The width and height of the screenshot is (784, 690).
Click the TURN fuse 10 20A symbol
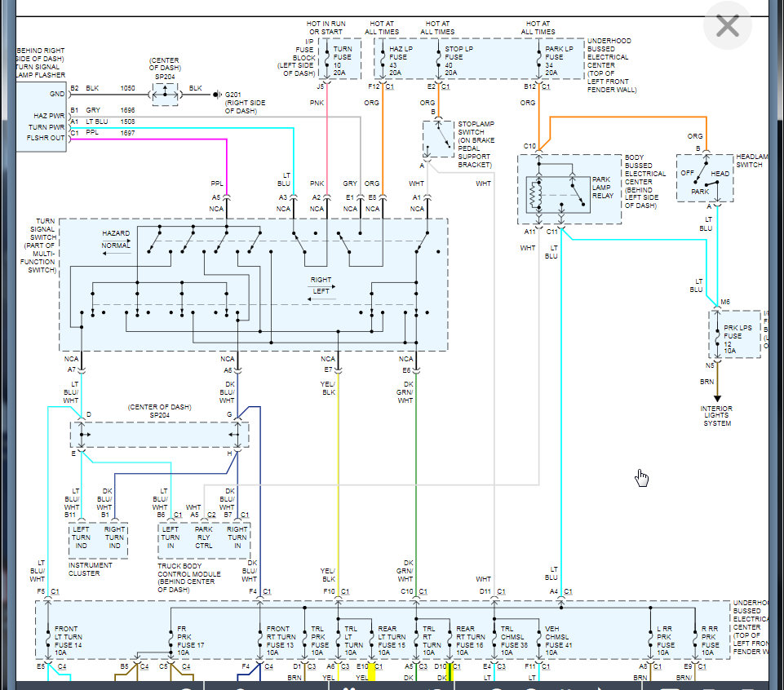tap(339, 59)
